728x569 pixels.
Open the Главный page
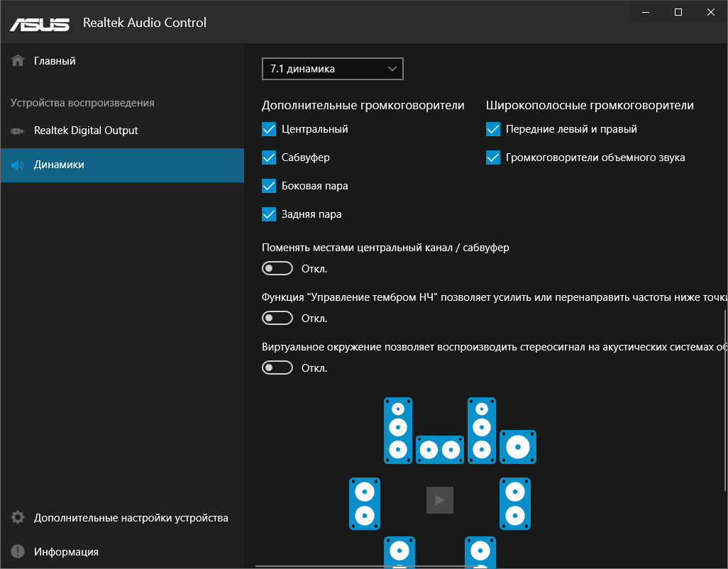point(122,61)
